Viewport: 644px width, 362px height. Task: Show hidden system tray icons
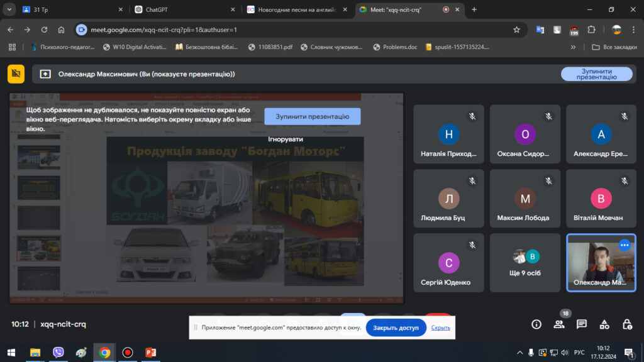point(519,353)
